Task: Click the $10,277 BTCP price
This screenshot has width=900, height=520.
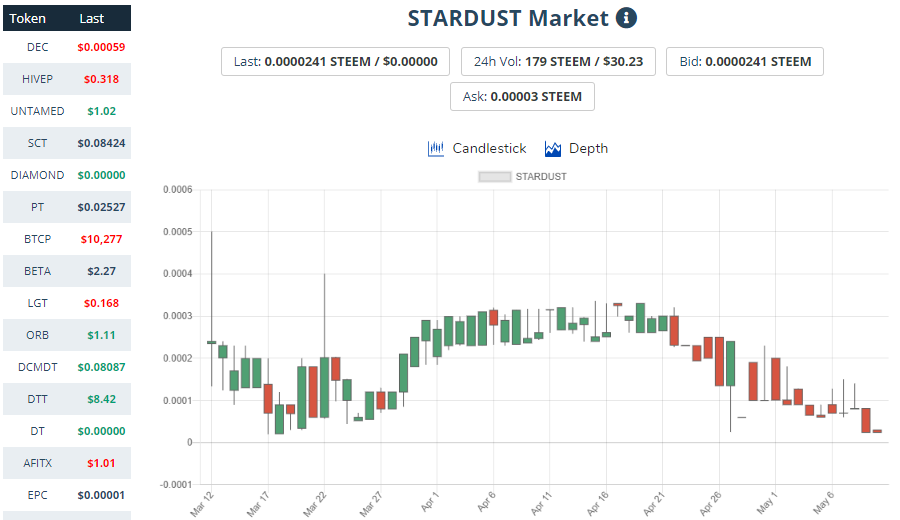Action: (x=102, y=239)
